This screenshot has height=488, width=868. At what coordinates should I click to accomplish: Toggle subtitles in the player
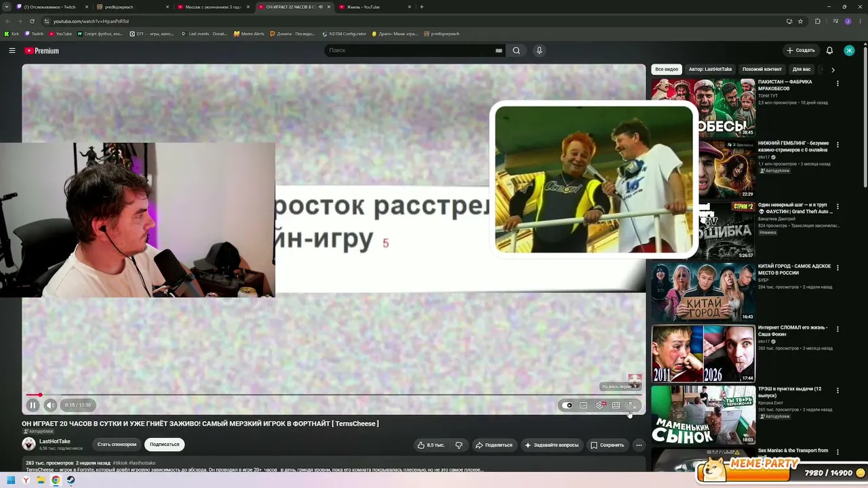tap(583, 405)
